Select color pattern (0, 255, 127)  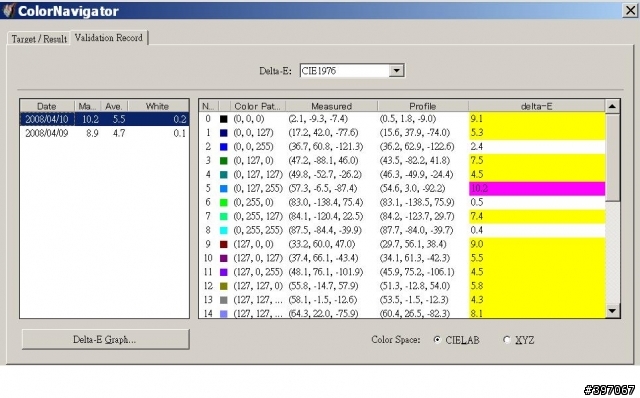pos(258,216)
